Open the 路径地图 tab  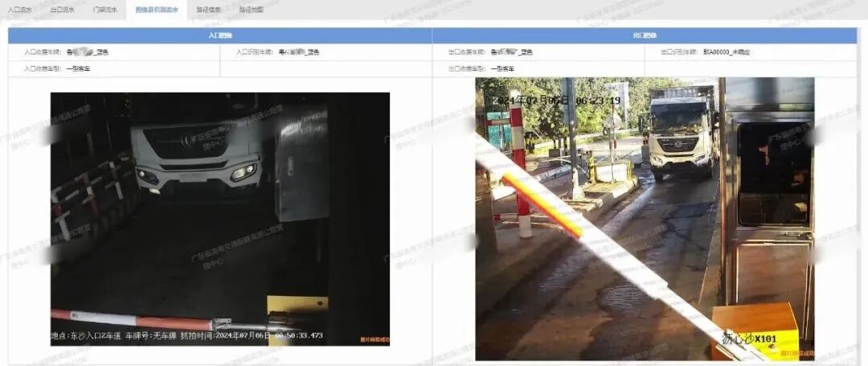(251, 10)
